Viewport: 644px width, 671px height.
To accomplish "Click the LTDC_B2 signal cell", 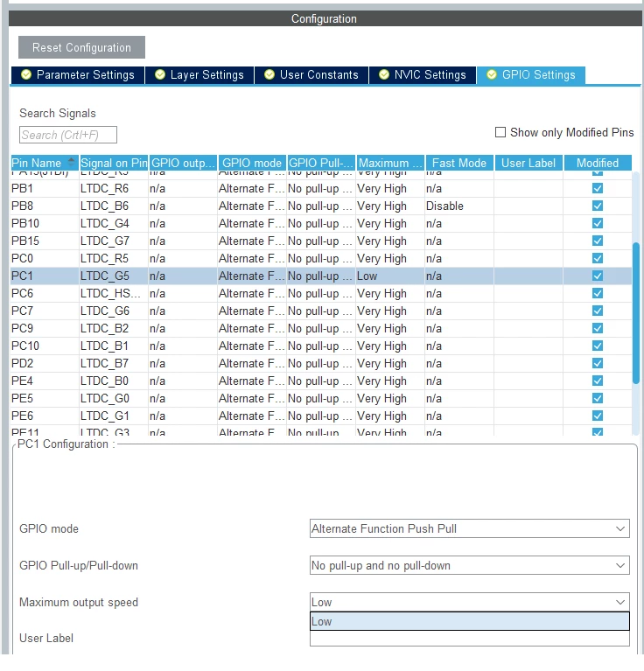I will (x=114, y=328).
